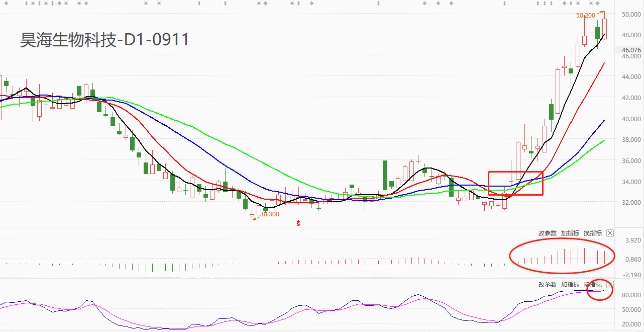Close the histogram indicator panel
644x332 pixels.
(610, 233)
